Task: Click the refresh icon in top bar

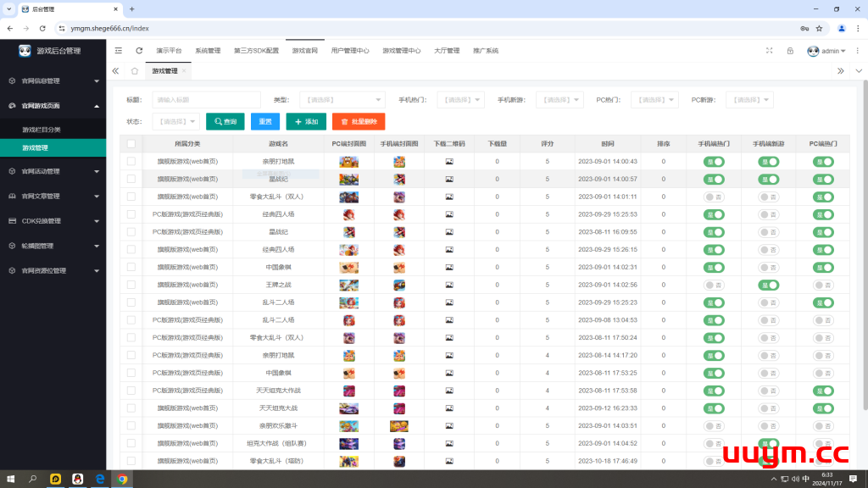Action: (x=139, y=51)
